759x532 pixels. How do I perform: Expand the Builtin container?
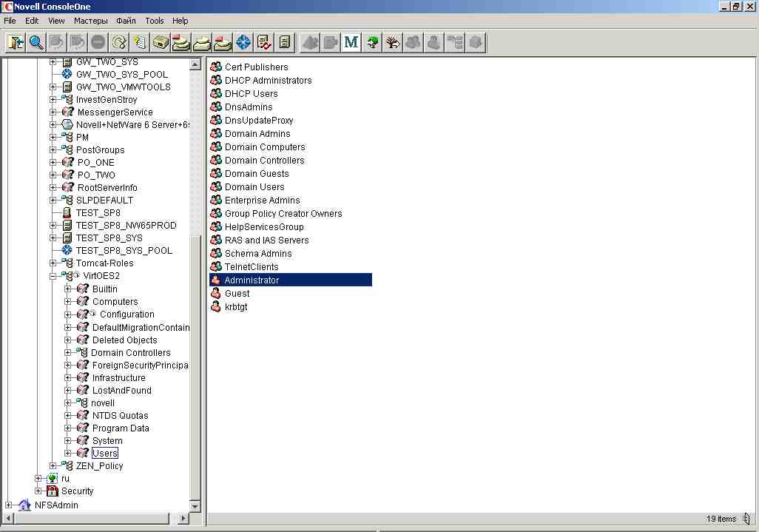[x=68, y=289]
